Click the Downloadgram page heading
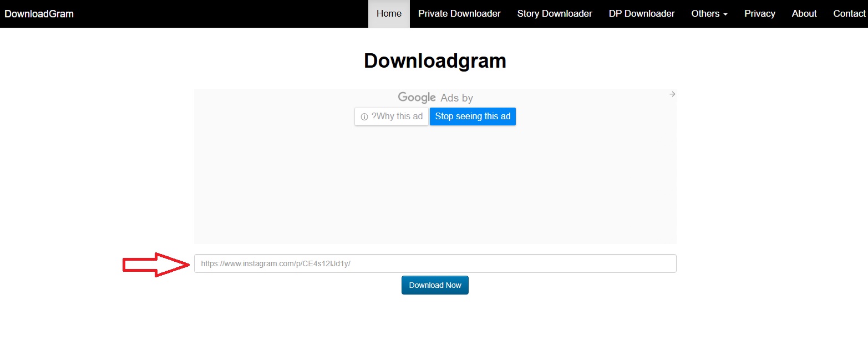Image resolution: width=868 pixels, height=350 pixels. click(435, 60)
